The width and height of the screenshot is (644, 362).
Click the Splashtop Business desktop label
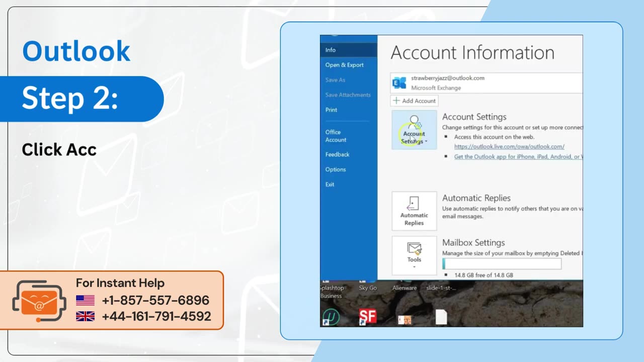[331, 292]
